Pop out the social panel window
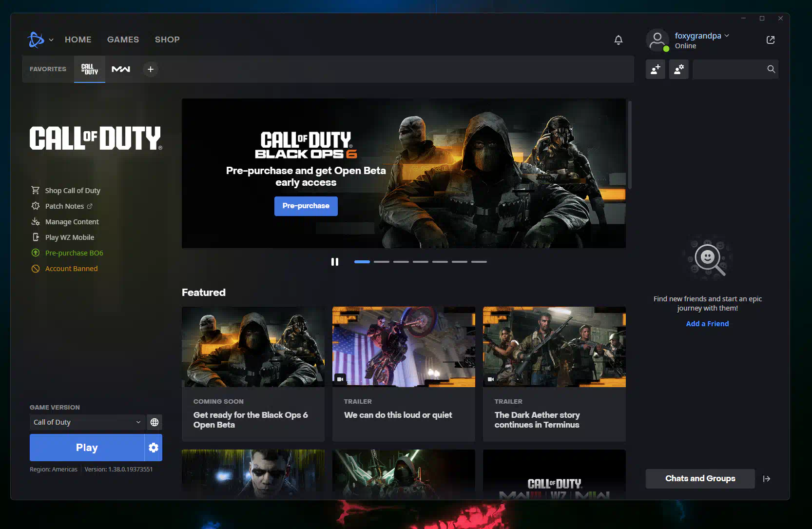This screenshot has height=529, width=812. (770, 40)
